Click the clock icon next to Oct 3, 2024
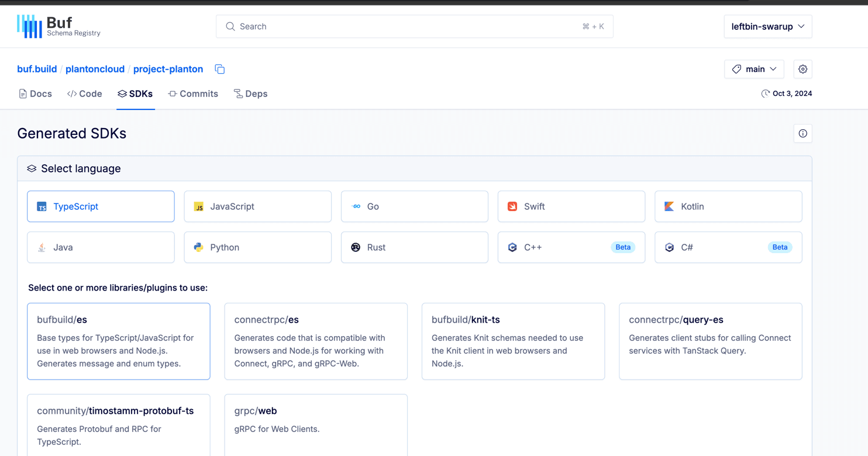The height and width of the screenshot is (456, 868). [x=765, y=94]
